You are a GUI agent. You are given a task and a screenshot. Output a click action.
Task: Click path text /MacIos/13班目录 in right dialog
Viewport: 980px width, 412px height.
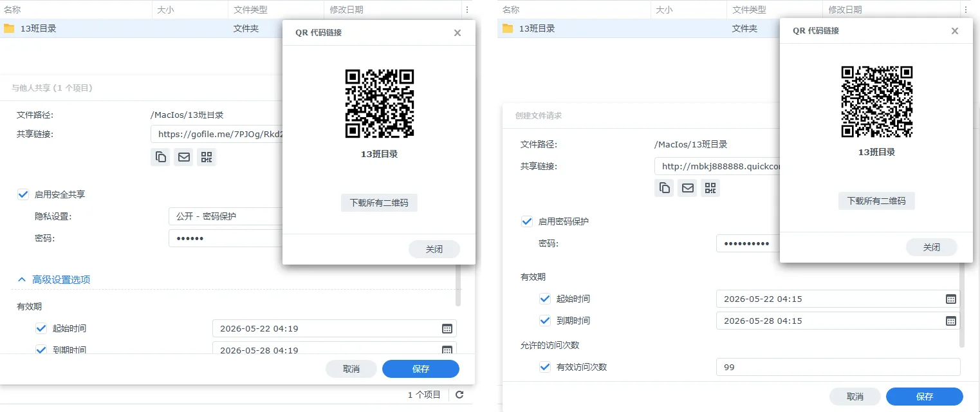pyautogui.click(x=691, y=144)
